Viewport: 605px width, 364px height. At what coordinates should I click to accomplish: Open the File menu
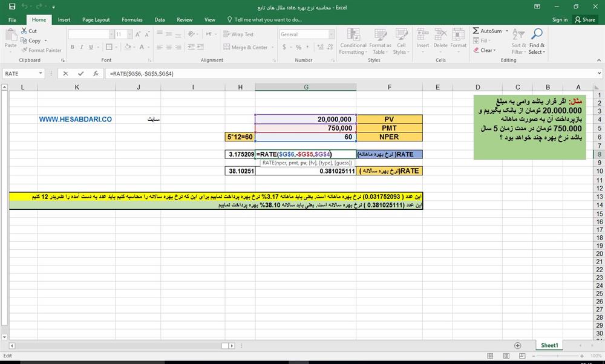[x=12, y=19]
